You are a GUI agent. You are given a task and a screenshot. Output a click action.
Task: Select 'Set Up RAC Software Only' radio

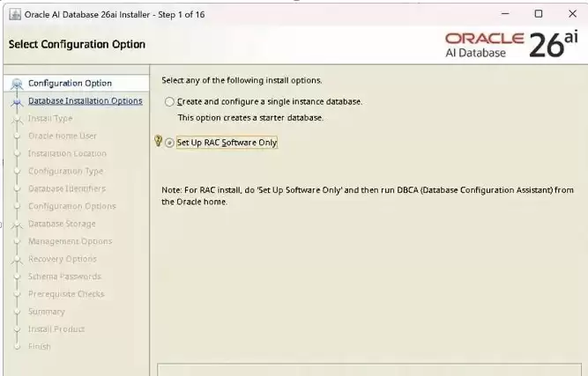click(169, 143)
